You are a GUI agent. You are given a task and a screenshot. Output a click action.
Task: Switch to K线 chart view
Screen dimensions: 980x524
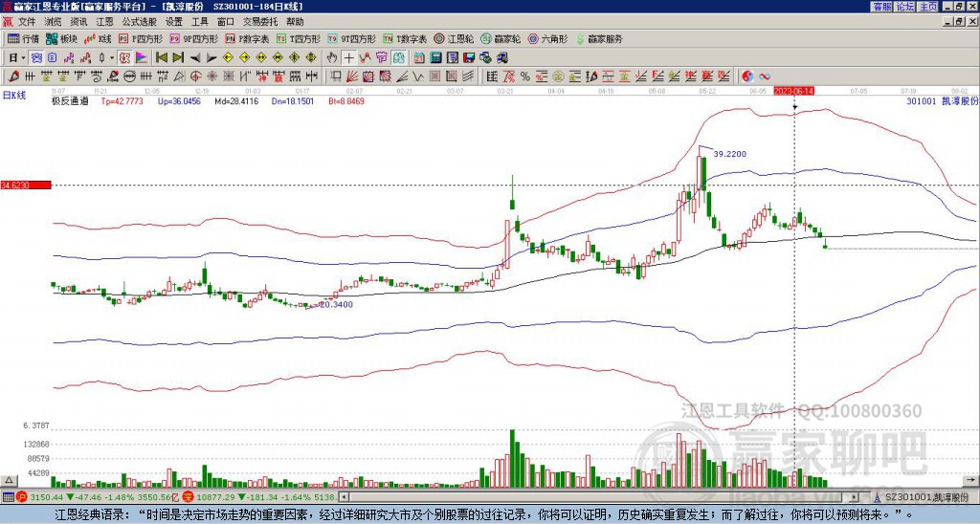tap(99, 38)
